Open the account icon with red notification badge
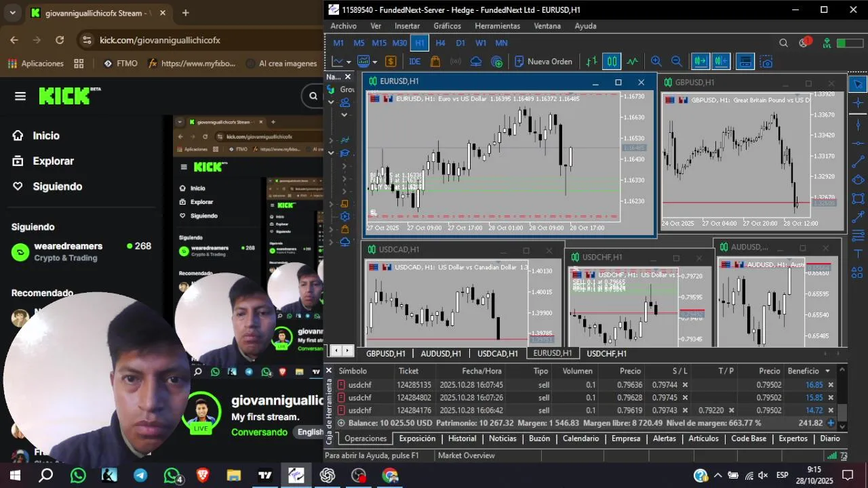Image resolution: width=868 pixels, height=488 pixels. pyautogui.click(x=805, y=43)
